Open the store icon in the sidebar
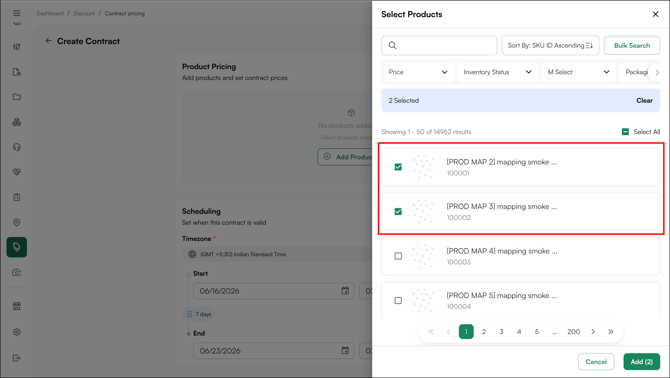 point(17,306)
